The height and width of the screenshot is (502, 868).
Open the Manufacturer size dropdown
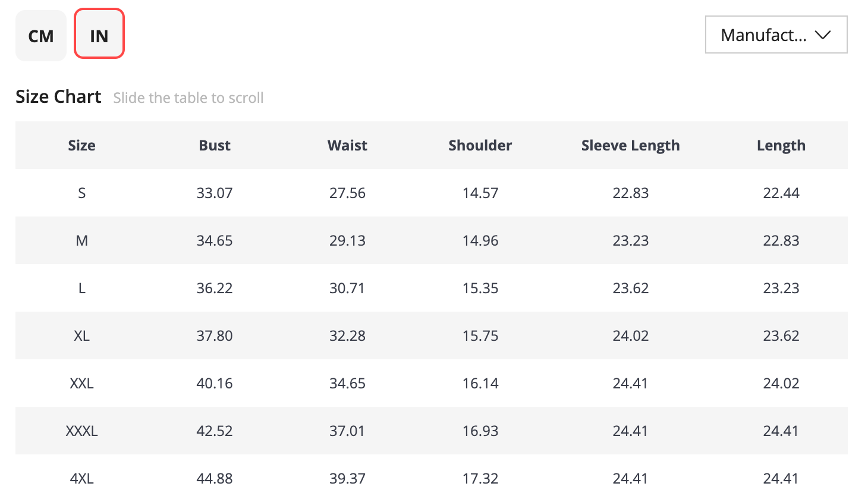tap(764, 35)
